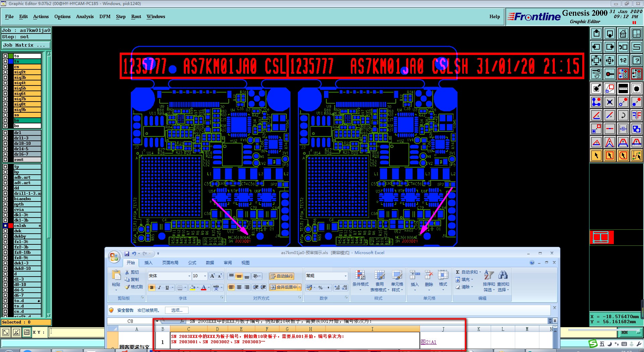Expand the AutoSum 自动求和 dropdown arrow
The width and height of the screenshot is (644, 352).
(480, 272)
